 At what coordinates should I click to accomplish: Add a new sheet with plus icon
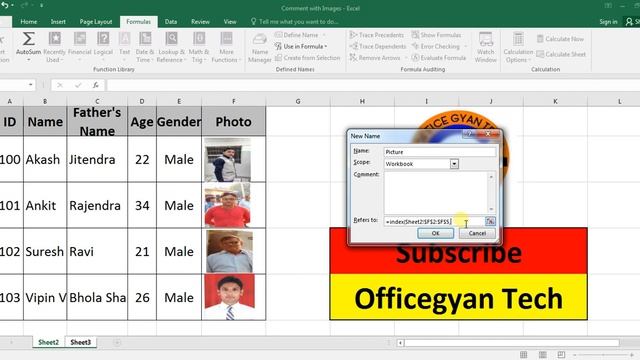pos(117,342)
